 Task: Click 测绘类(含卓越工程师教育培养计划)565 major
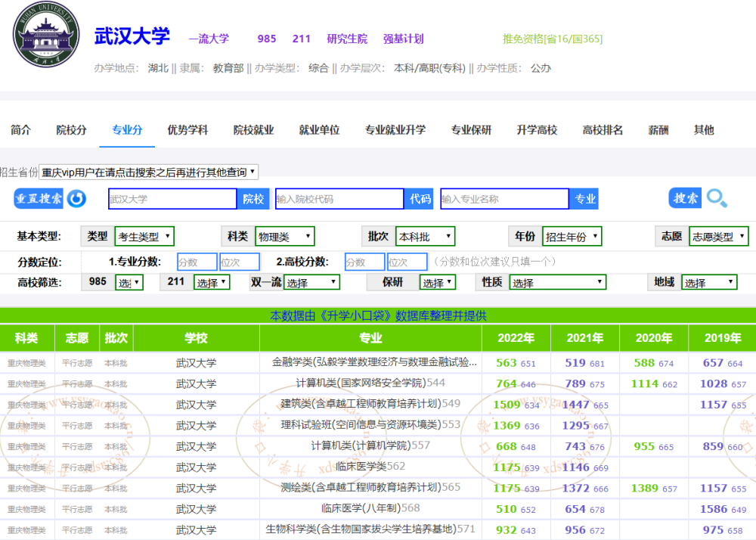click(x=370, y=488)
